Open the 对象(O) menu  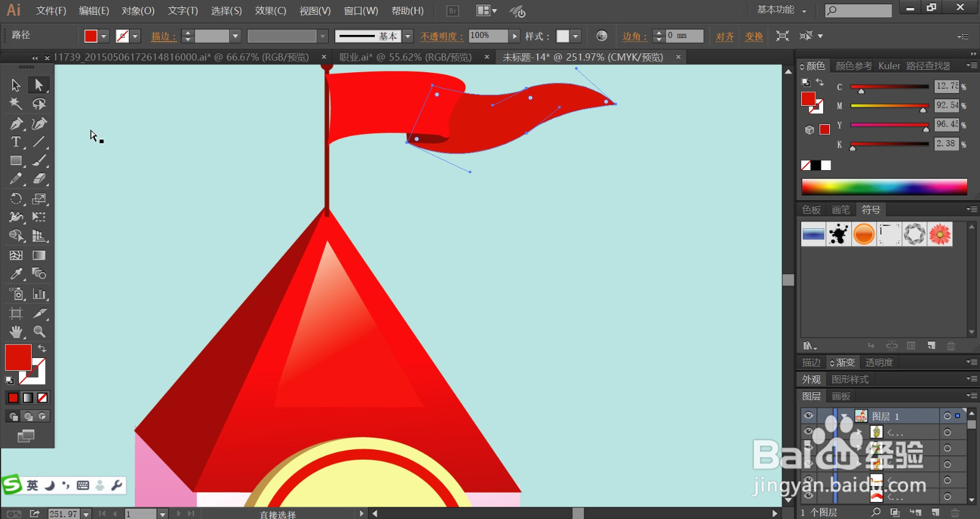point(138,11)
